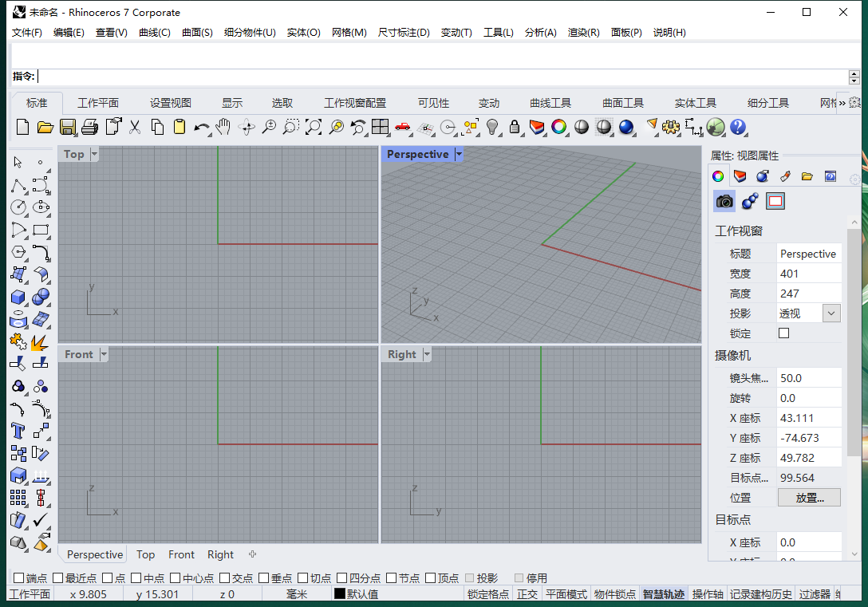Open options with the gear icon

[671, 128]
